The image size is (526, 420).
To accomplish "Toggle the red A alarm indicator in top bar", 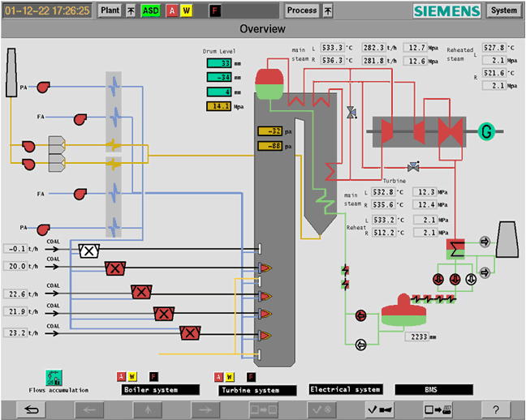I will click(x=171, y=11).
